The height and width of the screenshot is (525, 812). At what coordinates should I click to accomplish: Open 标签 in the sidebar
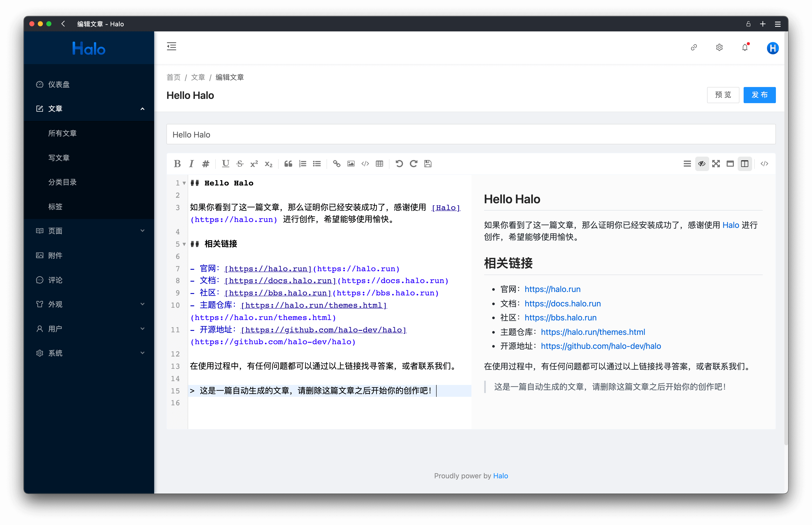pyautogui.click(x=89, y=207)
